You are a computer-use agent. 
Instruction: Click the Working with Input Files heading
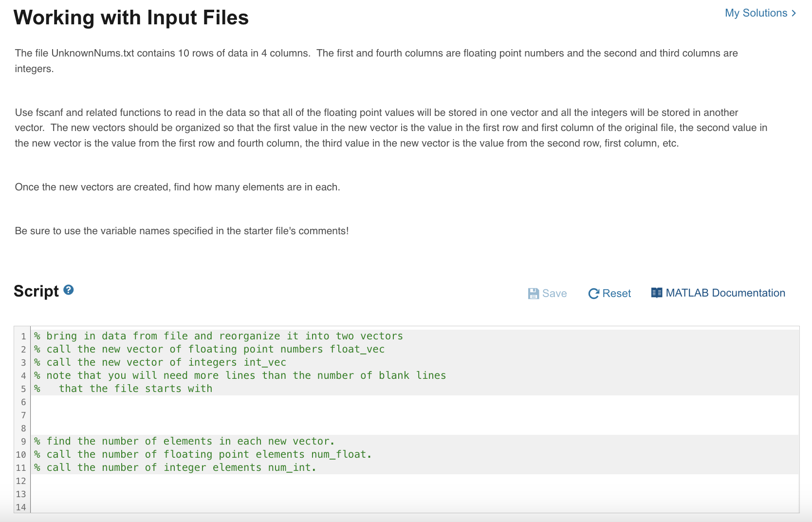130,18
